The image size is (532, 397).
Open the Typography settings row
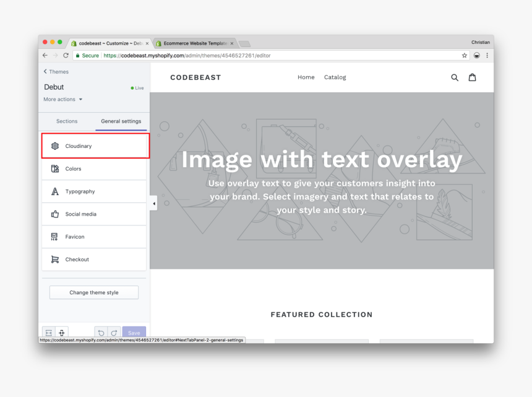(x=94, y=191)
